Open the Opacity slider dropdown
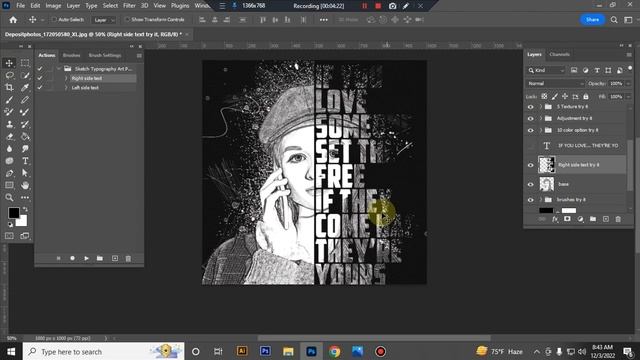 628,83
